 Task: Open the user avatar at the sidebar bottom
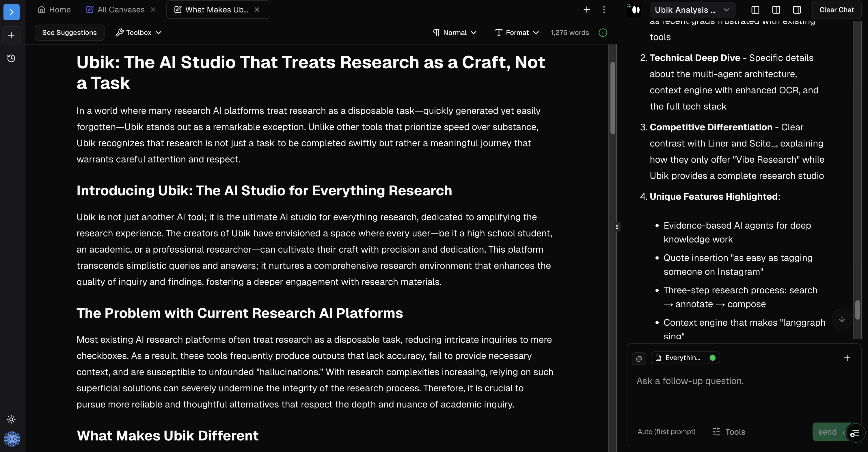pyautogui.click(x=12, y=439)
